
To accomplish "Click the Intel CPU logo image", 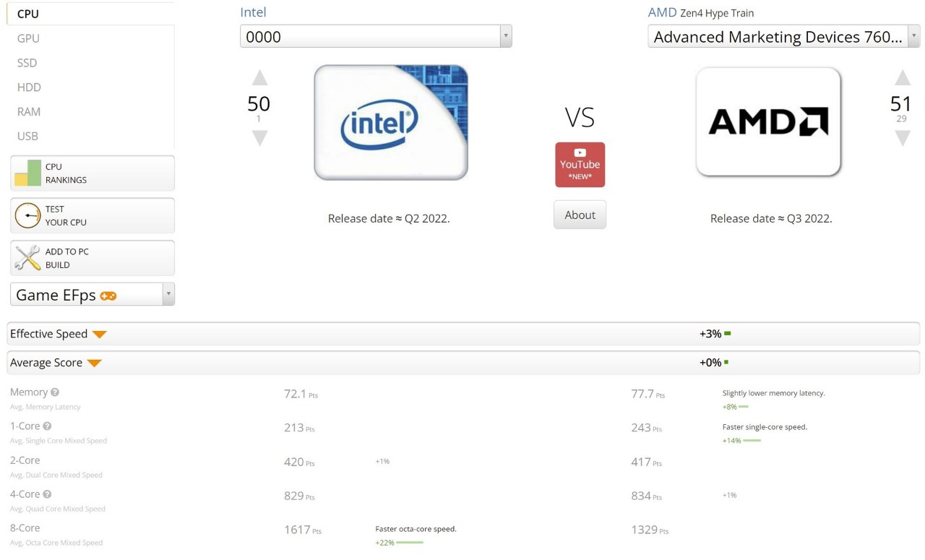I will click(x=391, y=122).
